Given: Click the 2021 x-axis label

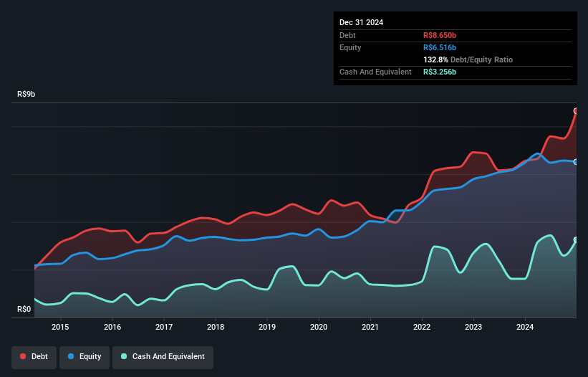Looking at the screenshot, I should [370, 327].
